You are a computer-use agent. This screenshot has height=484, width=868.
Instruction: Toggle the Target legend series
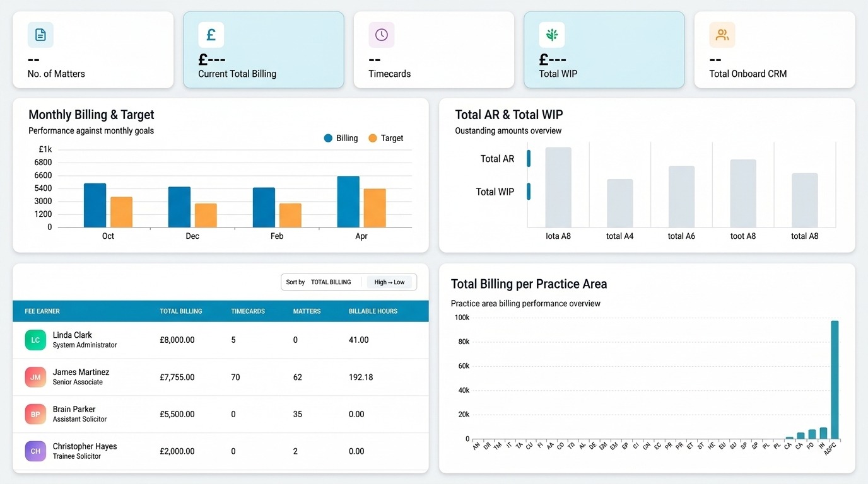pos(385,138)
